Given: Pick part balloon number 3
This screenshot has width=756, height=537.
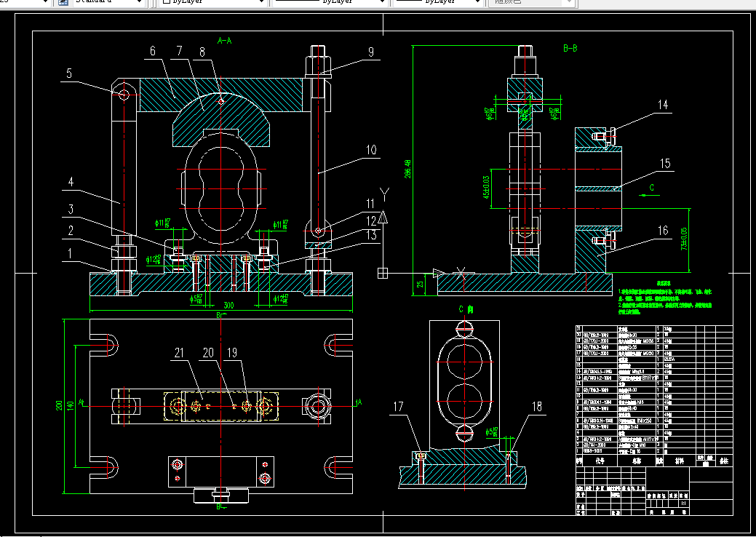Looking at the screenshot, I should tap(71, 209).
